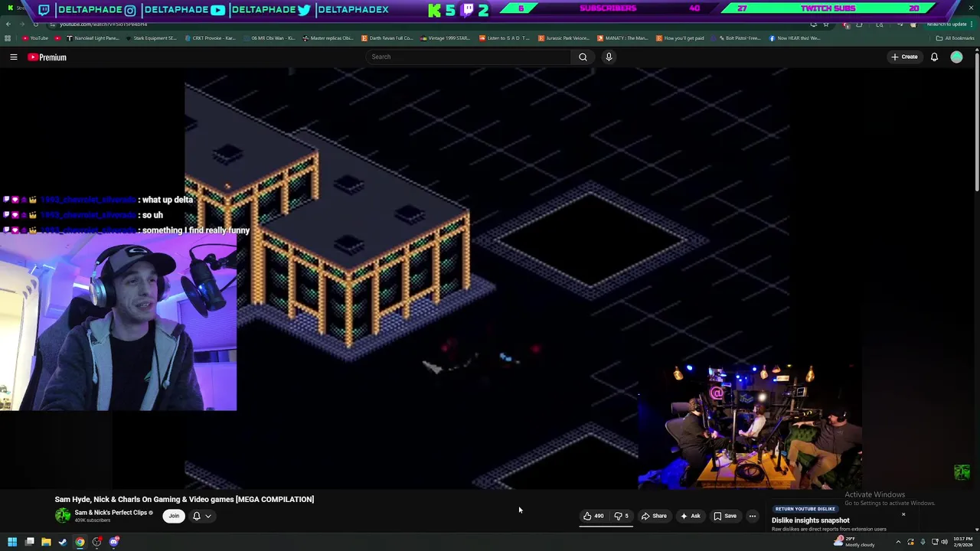The height and width of the screenshot is (551, 980).
Task: Open the Listen to S A D bookmark
Action: point(505,38)
